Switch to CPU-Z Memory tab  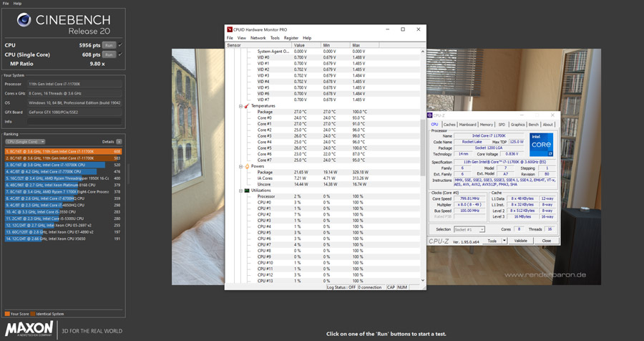tap(487, 125)
